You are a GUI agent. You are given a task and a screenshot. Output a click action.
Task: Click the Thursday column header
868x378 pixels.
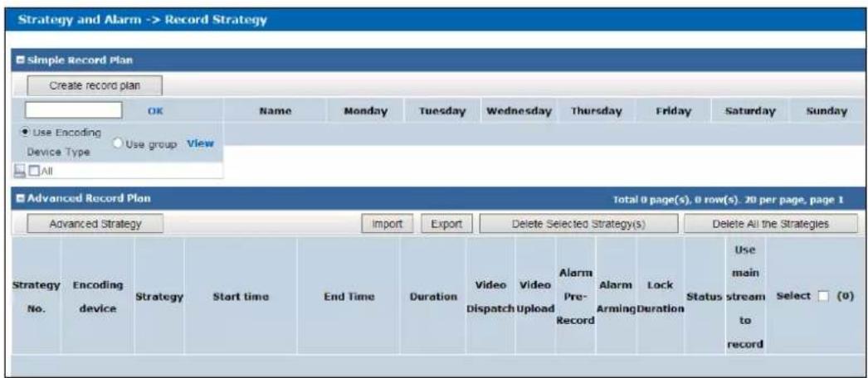pos(596,111)
